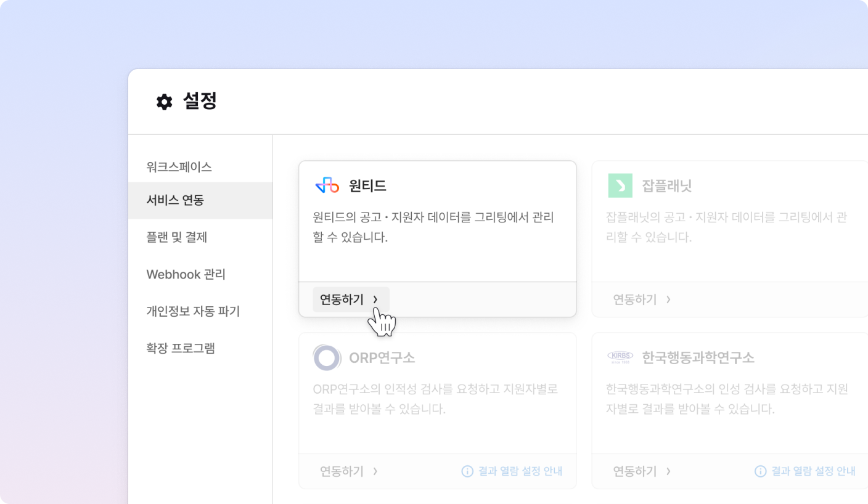Click info icon in 한국행동과학연구소 card
This screenshot has width=868, height=504.
(x=760, y=471)
